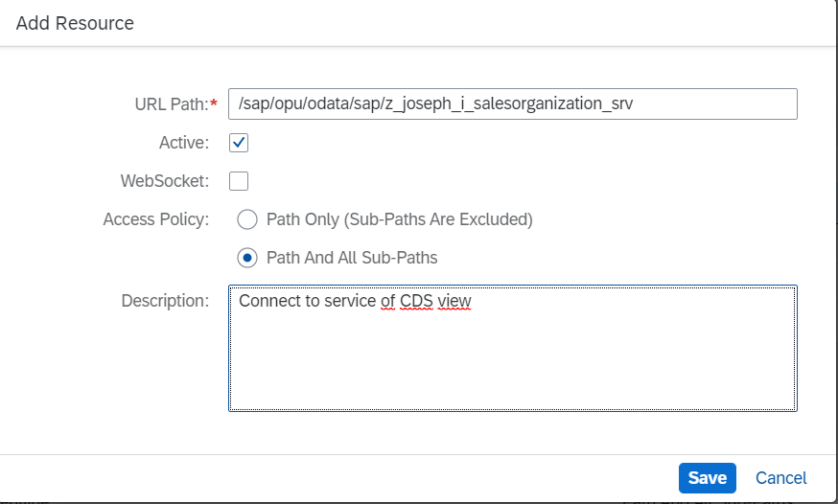Cancel the Add Resource dialog
838x504 pixels.
(780, 477)
